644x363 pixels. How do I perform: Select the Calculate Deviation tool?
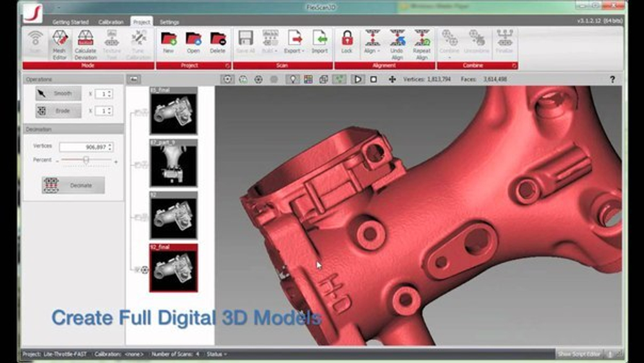[x=86, y=44]
